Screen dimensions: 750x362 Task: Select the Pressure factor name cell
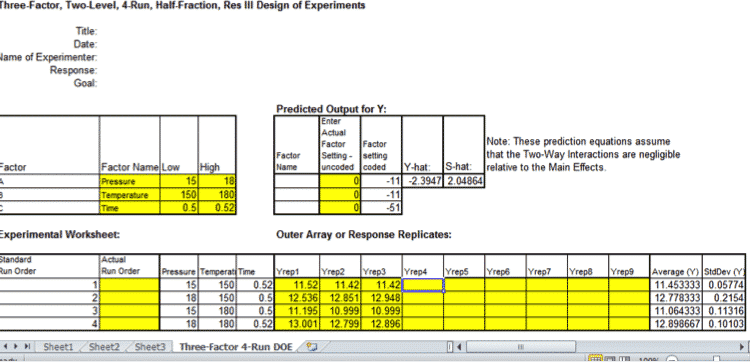(130, 181)
